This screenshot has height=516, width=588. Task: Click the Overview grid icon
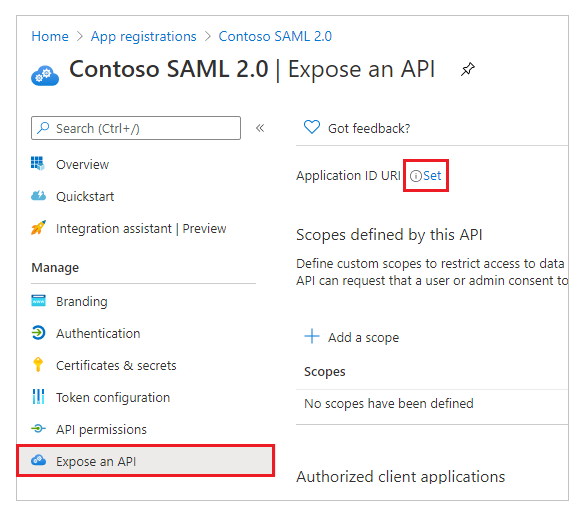click(38, 164)
